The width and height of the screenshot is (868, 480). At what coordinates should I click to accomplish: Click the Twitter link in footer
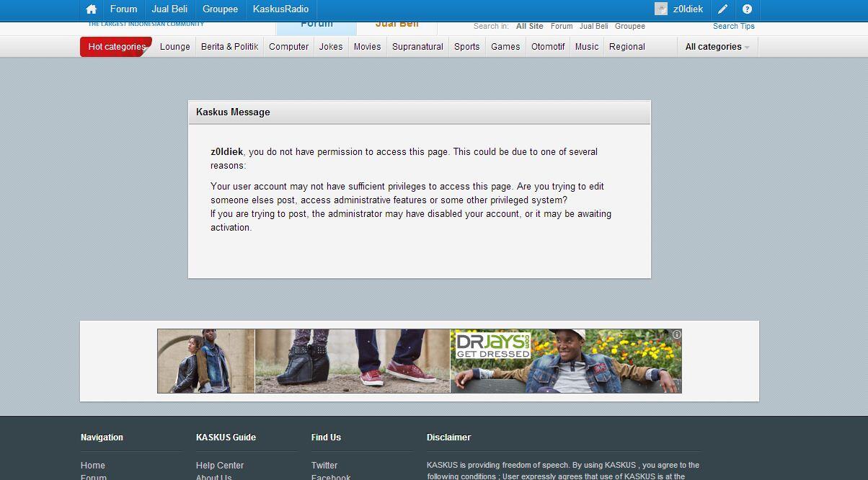coord(324,466)
